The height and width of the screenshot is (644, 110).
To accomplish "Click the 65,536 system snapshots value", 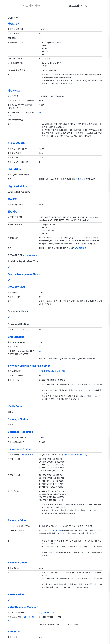I will point(42,442).
